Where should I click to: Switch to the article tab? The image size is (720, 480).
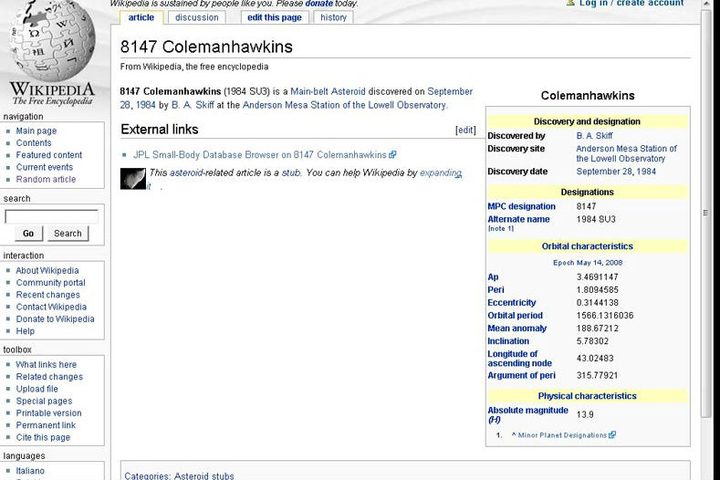coord(141,17)
